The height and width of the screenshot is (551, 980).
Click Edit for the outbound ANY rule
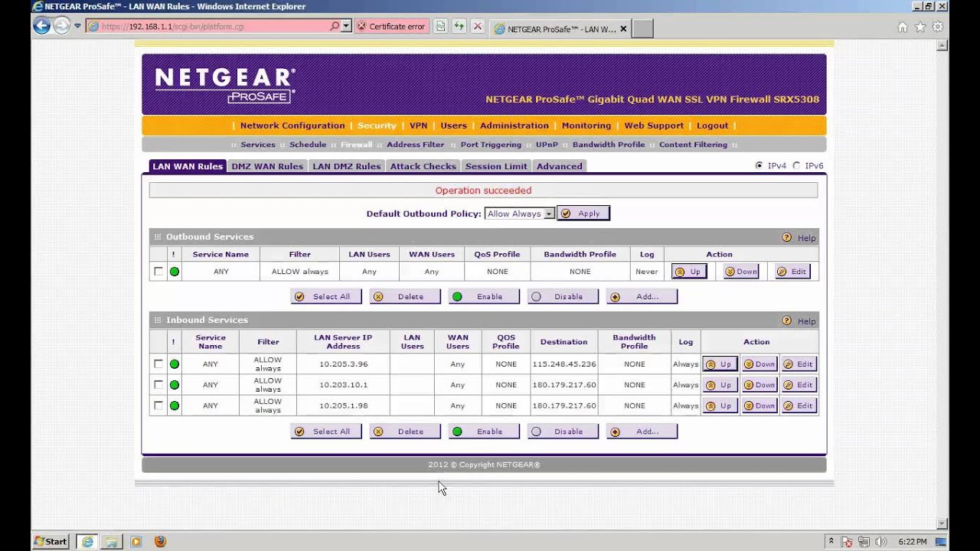coord(792,272)
